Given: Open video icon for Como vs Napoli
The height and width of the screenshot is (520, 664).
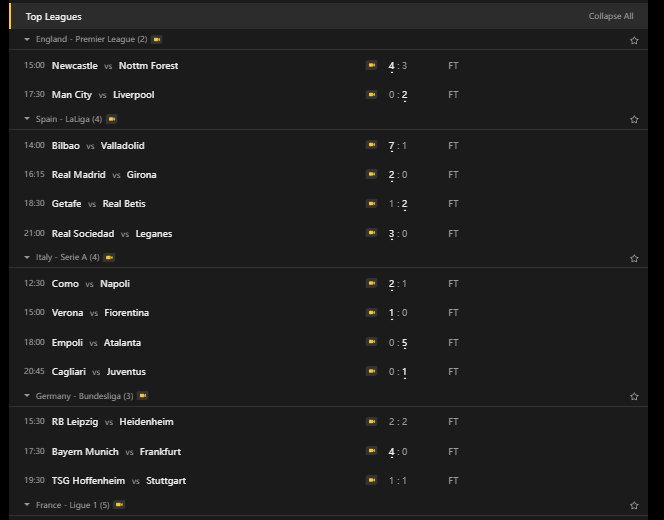Looking at the screenshot, I should [371, 284].
